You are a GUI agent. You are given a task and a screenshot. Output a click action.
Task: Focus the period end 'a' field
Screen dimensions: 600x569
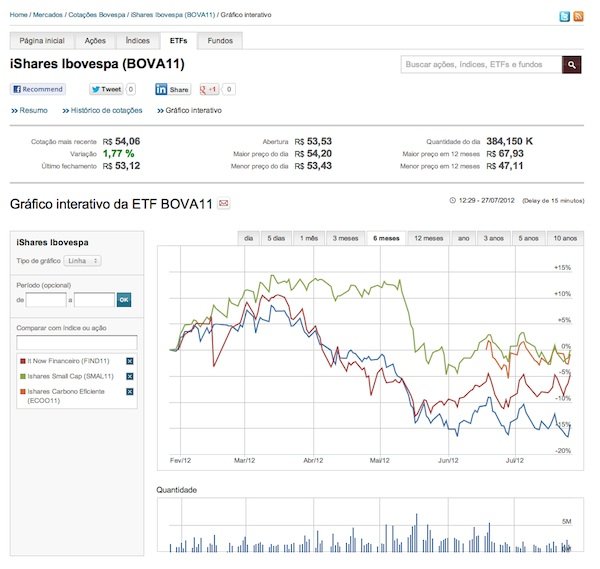95,300
